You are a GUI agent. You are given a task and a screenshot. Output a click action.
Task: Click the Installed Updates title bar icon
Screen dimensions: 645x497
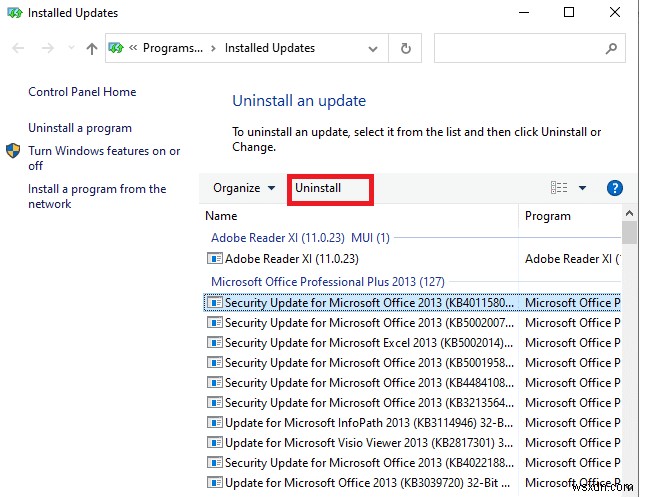[15, 13]
